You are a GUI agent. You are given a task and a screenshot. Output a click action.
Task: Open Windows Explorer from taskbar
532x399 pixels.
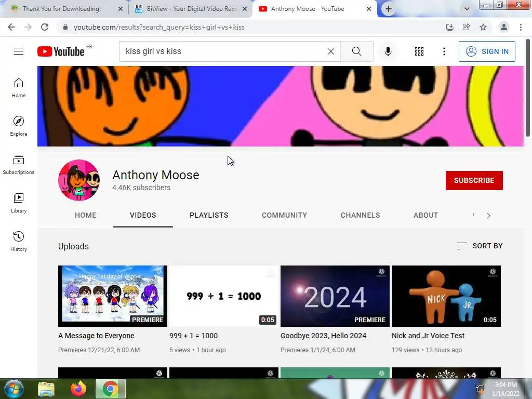pos(46,389)
